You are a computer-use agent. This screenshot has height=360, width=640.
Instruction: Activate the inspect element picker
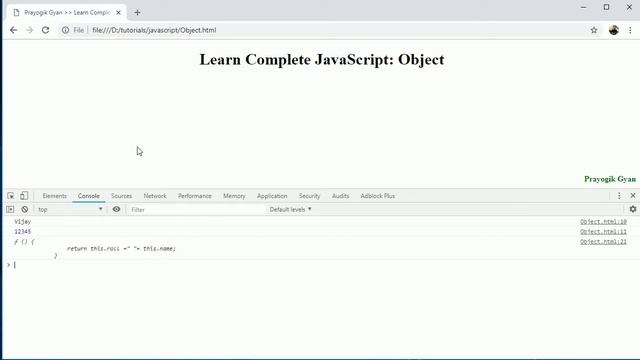click(11, 196)
